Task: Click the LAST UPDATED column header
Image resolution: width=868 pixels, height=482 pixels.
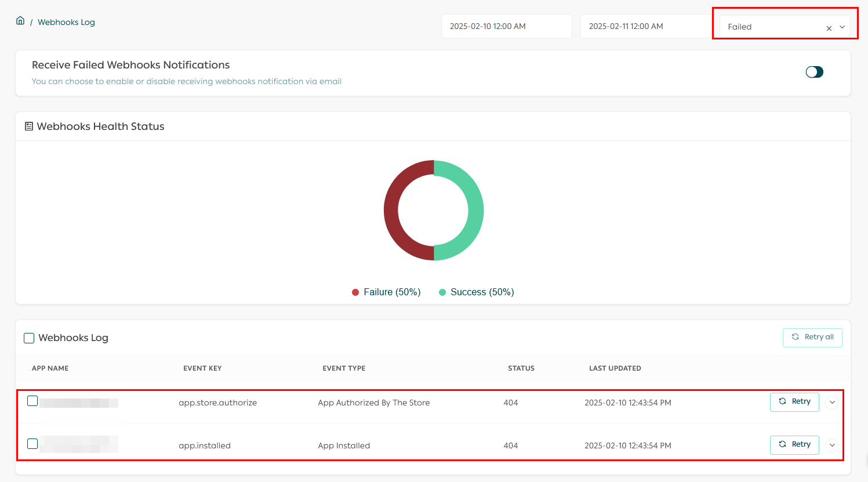Action: click(615, 368)
